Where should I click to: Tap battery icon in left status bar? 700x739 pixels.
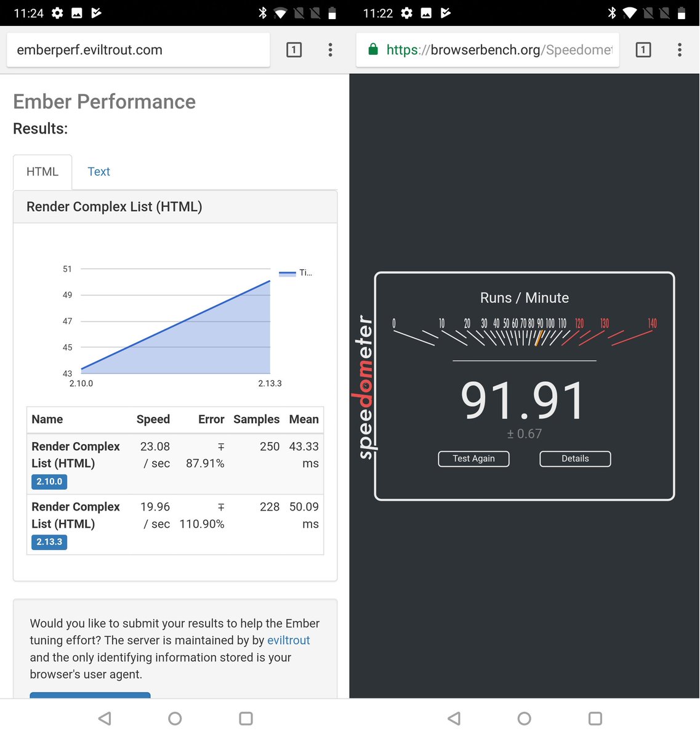[x=332, y=13]
